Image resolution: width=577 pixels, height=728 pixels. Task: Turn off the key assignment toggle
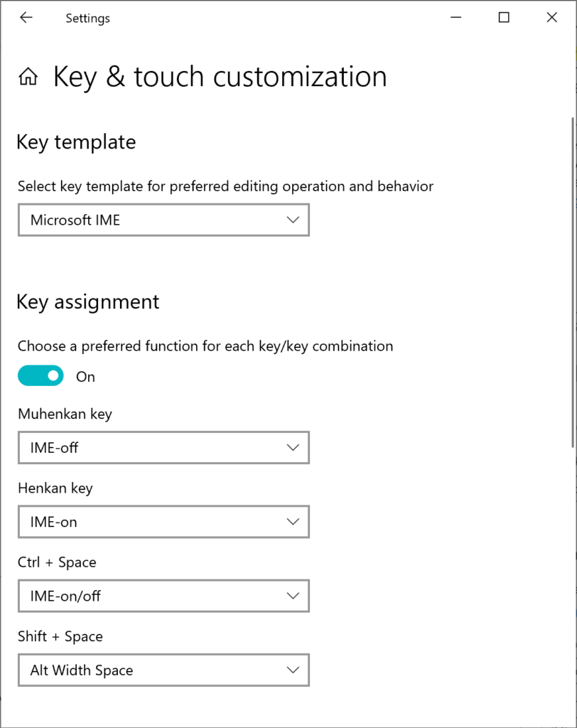pos(41,376)
